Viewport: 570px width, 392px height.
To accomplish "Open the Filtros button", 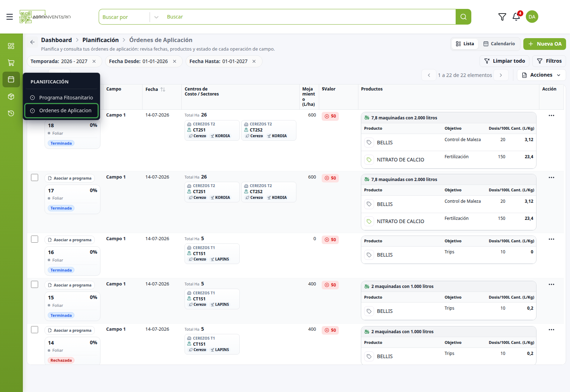I will 549,61.
